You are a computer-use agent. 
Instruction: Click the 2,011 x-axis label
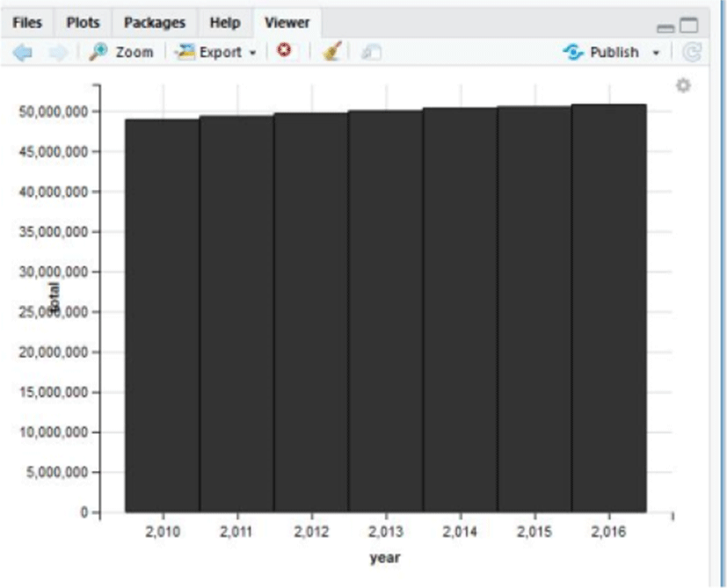tap(237, 532)
